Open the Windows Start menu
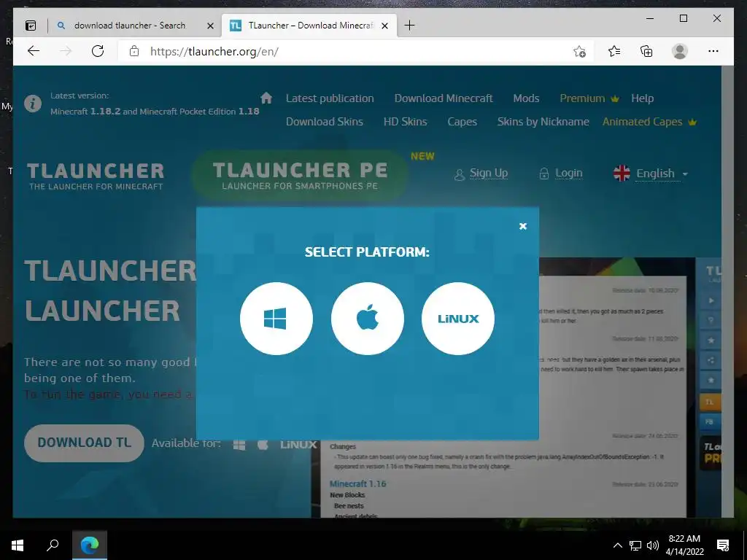Screen dimensions: 747x560 [x=18, y=545]
